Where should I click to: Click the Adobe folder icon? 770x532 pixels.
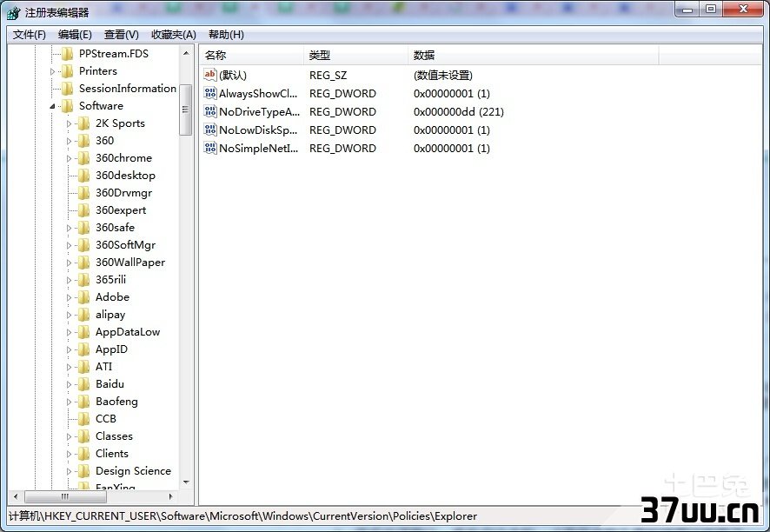point(84,297)
